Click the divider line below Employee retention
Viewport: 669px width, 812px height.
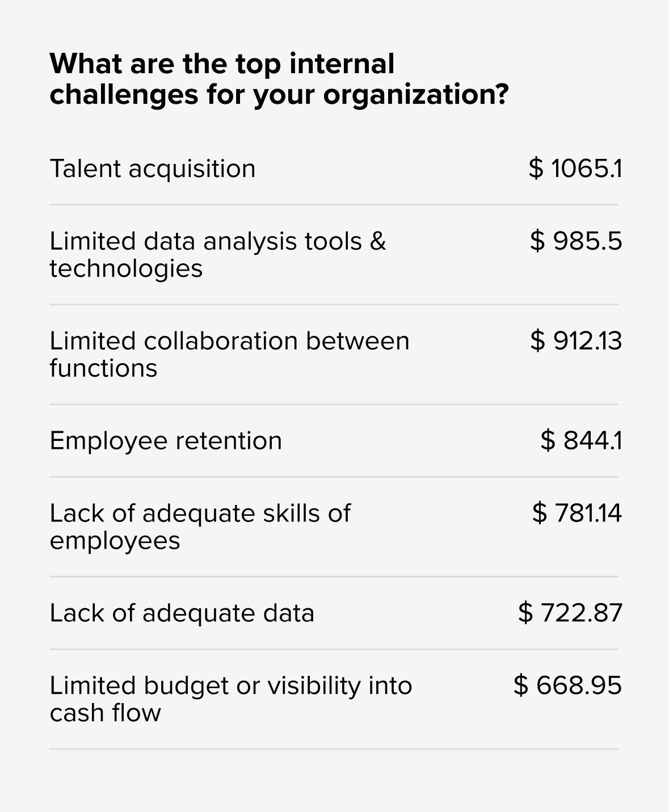click(334, 477)
